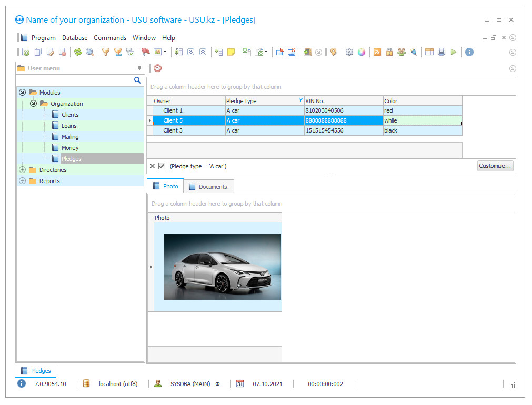Click the Edit record pencil icon

(x=50, y=52)
